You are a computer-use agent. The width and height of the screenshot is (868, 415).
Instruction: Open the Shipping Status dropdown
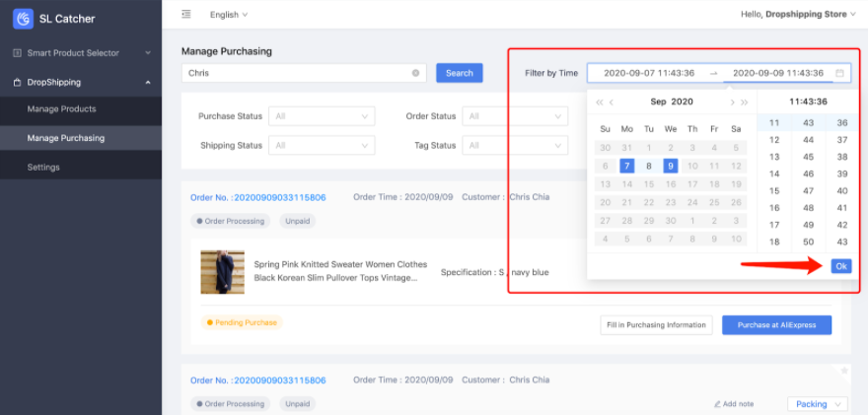322,146
